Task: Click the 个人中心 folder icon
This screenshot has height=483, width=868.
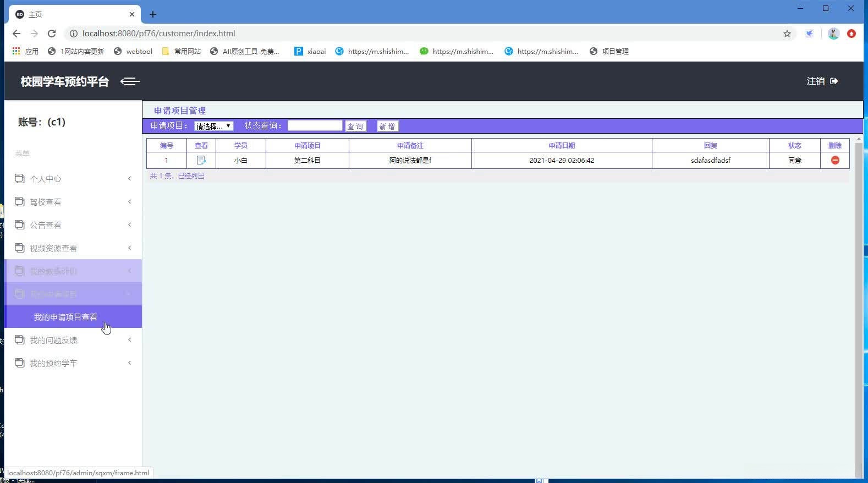Action: click(x=20, y=178)
